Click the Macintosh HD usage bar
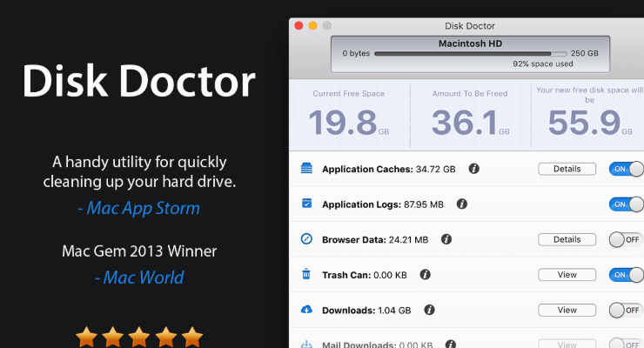The width and height of the screenshot is (644, 348). coord(470,53)
